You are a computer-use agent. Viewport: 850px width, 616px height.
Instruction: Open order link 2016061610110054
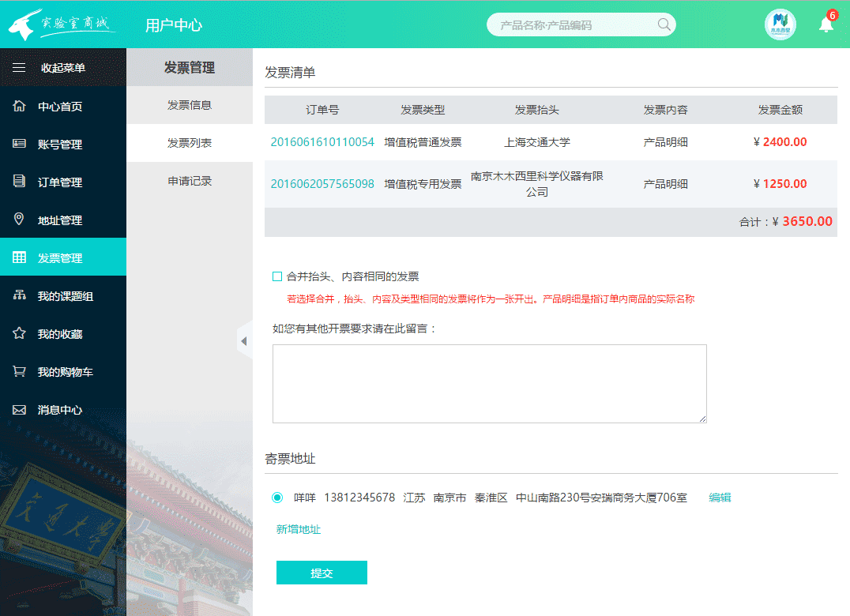click(322, 142)
